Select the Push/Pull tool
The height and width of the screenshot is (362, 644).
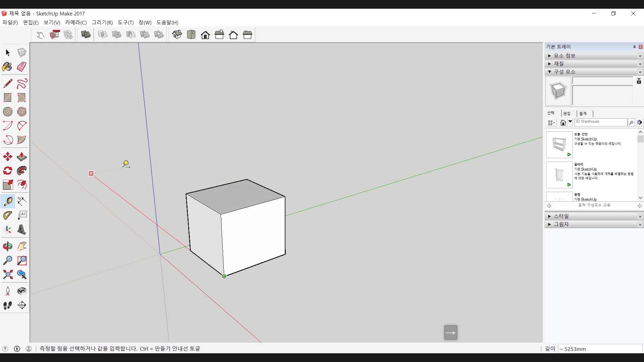click(x=21, y=157)
